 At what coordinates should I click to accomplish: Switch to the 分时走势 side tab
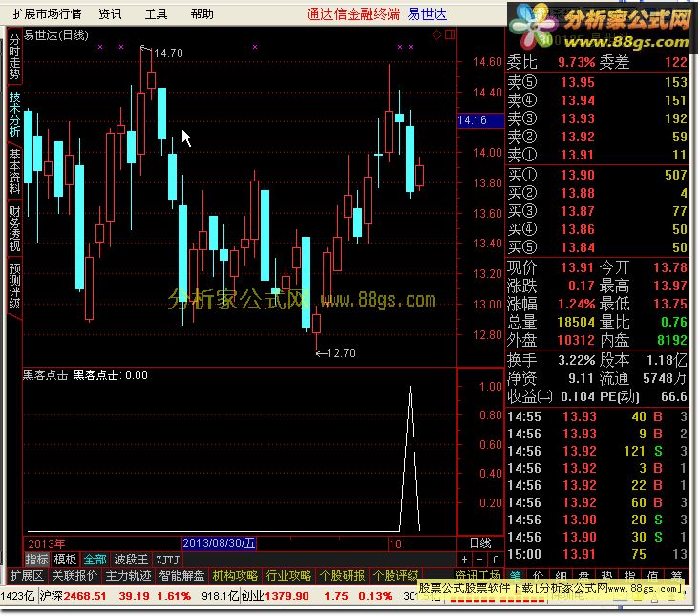pos(14,56)
